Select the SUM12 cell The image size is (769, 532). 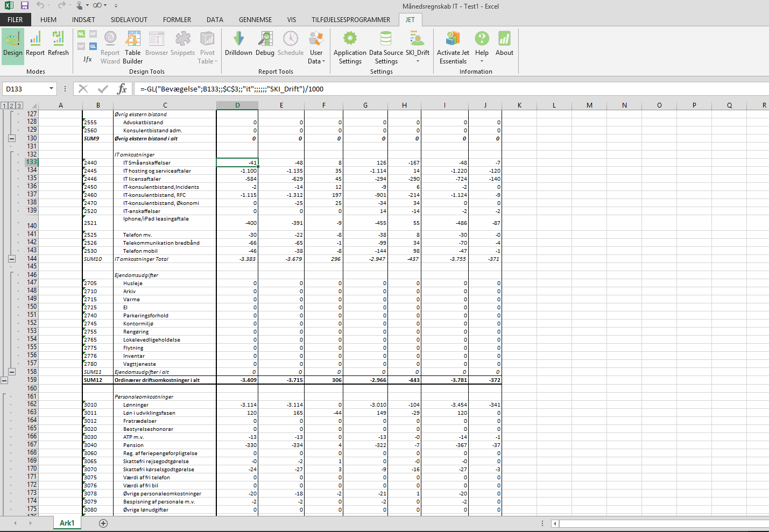[x=98, y=380]
